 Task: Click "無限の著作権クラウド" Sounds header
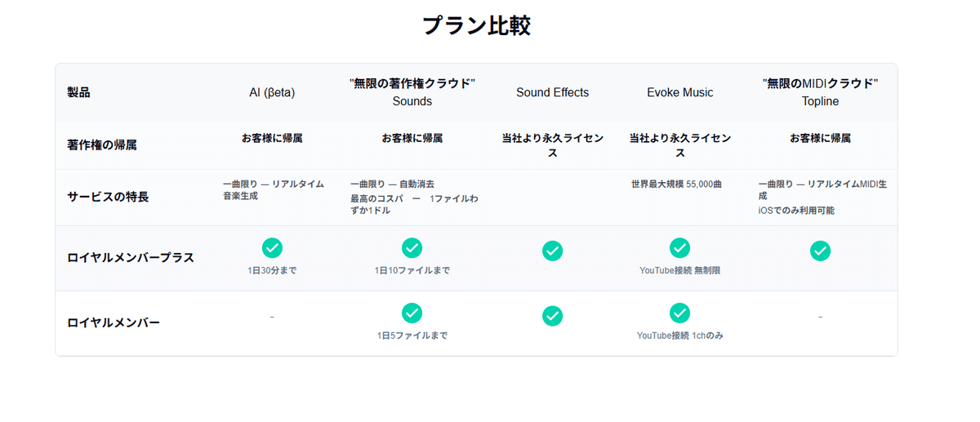pyautogui.click(x=412, y=92)
